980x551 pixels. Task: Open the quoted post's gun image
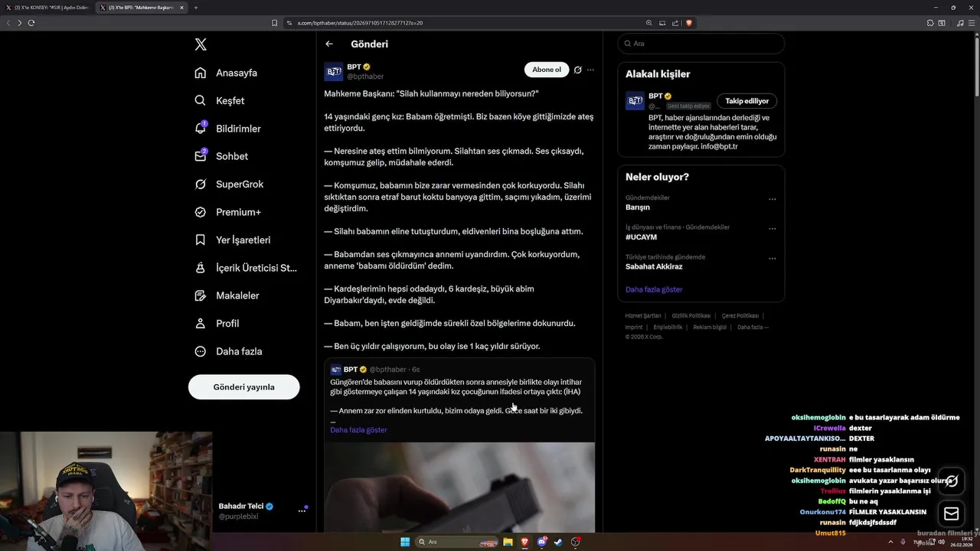pyautogui.click(x=459, y=487)
